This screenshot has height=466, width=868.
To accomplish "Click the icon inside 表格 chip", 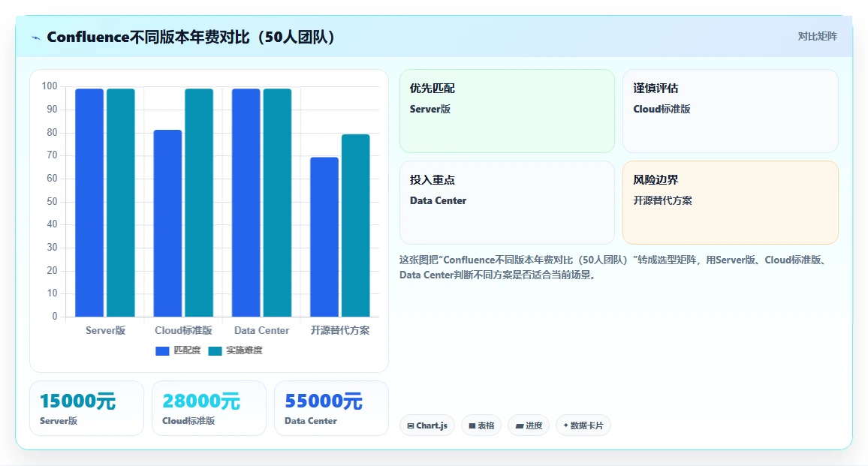I will pyautogui.click(x=472, y=426).
